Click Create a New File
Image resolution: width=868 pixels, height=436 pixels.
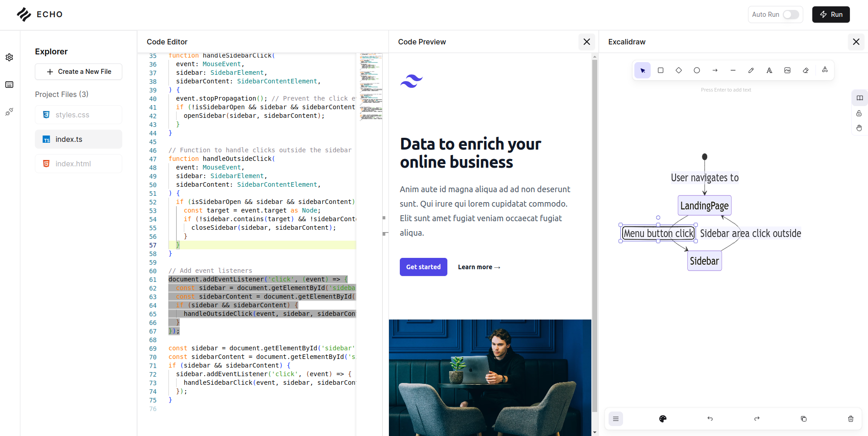point(78,72)
